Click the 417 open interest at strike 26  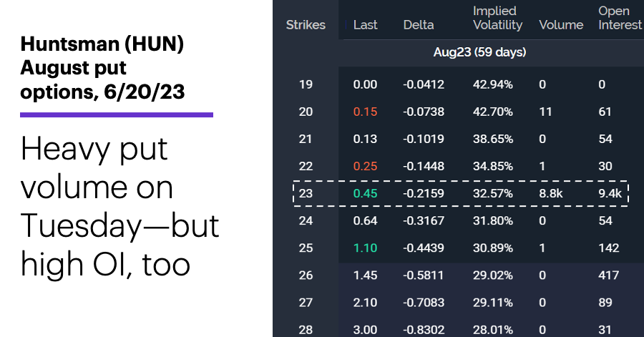point(609,275)
